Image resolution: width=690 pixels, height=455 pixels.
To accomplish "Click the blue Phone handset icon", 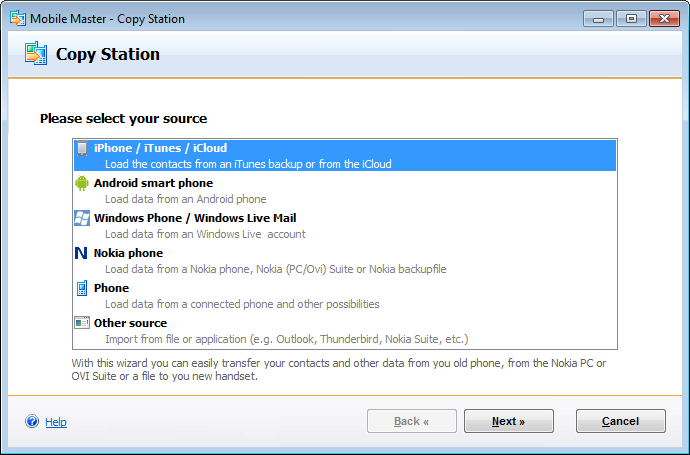I will click(x=82, y=288).
